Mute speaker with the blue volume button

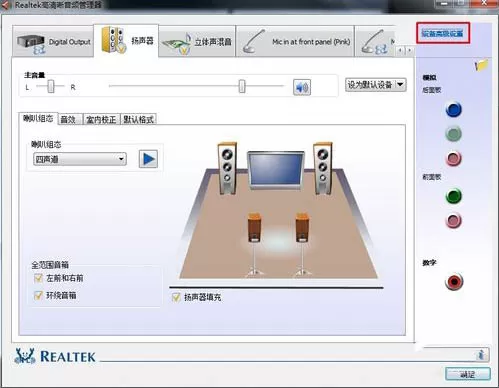(x=302, y=87)
